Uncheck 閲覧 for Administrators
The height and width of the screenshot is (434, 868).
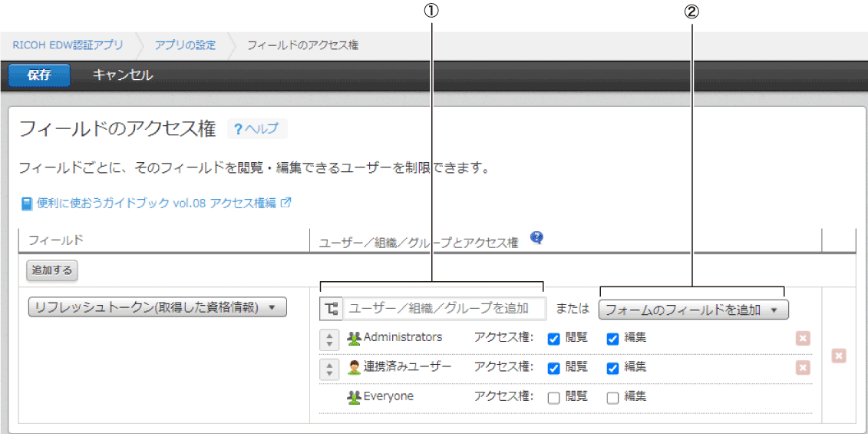point(554,339)
